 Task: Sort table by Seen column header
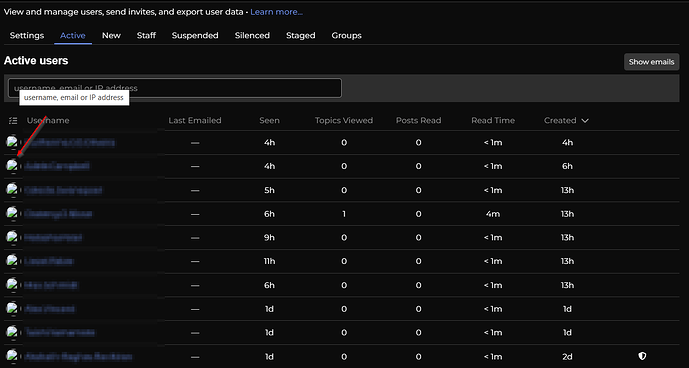[269, 120]
